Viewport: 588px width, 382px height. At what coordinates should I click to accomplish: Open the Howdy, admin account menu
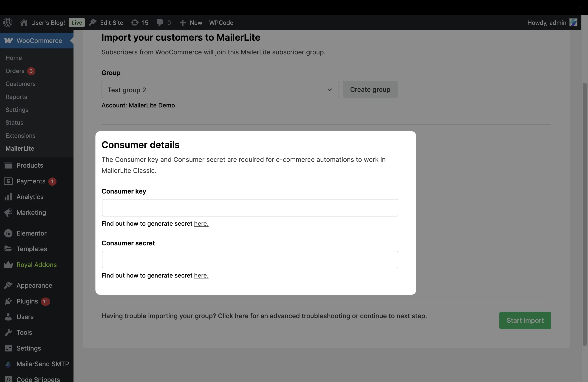pos(552,23)
